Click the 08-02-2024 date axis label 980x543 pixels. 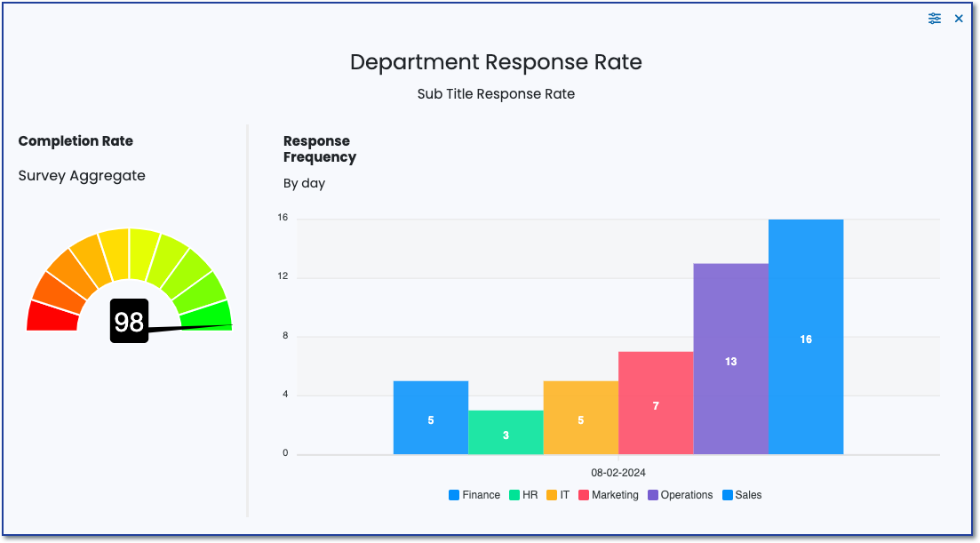click(x=618, y=472)
